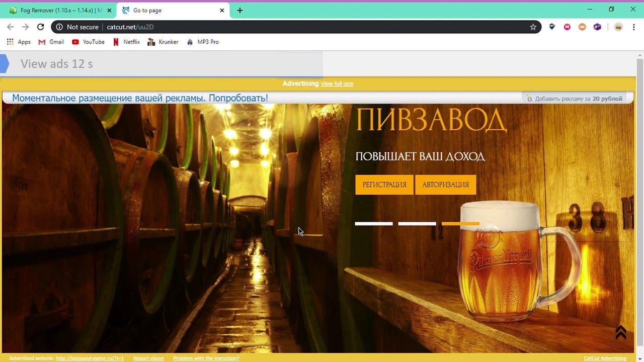This screenshot has width=644, height=362.
Task: Open the Chrome profile avatar
Action: point(618,27)
